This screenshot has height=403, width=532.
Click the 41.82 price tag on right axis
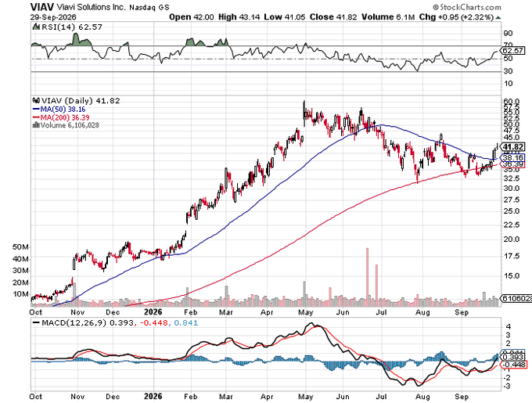[513, 147]
